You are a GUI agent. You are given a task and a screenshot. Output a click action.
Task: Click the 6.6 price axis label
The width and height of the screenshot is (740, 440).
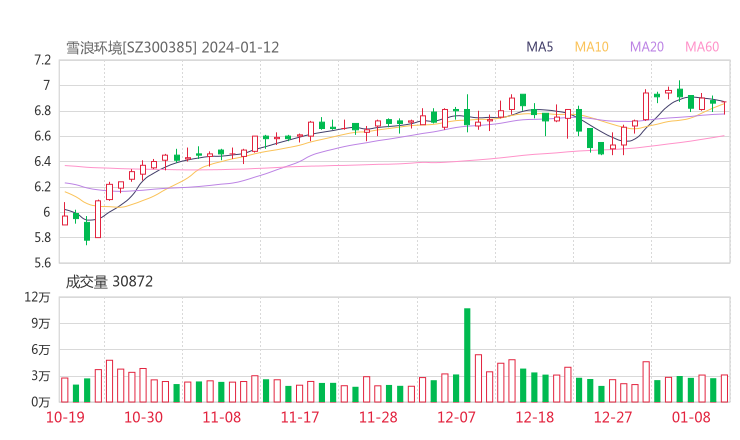[x=42, y=136]
